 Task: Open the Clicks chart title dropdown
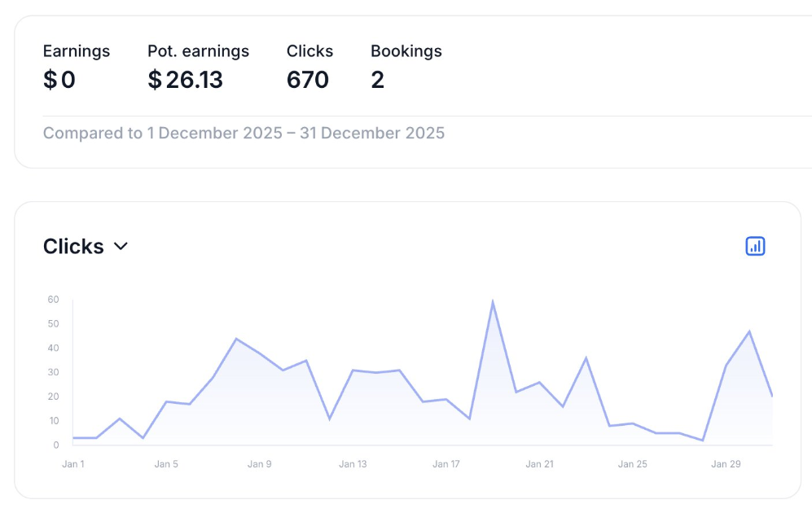74,246
